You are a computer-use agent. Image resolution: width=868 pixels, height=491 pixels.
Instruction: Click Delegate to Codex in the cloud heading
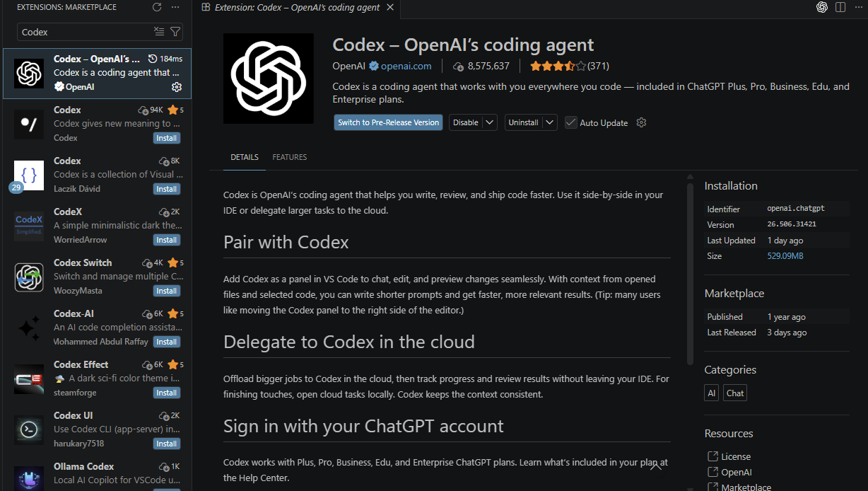(x=349, y=342)
